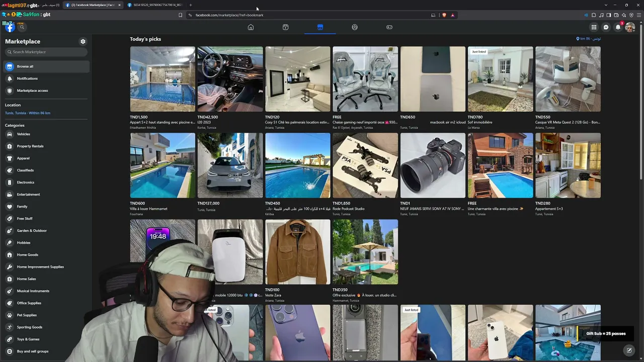The height and width of the screenshot is (362, 644).
Task: Open the Hobbies category icon
Action: coord(9,243)
